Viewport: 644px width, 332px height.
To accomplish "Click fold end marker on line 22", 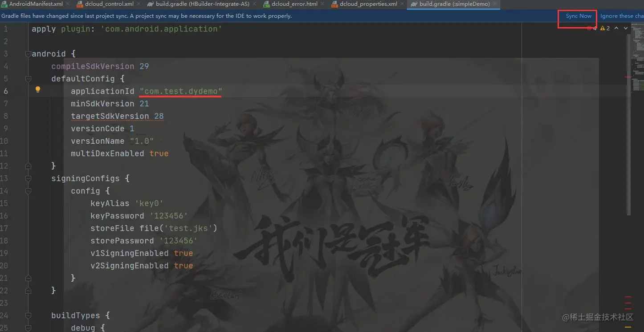I will [29, 291].
